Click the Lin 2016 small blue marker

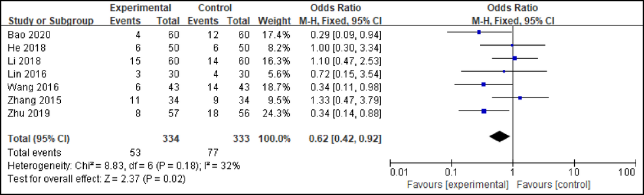pos(504,72)
